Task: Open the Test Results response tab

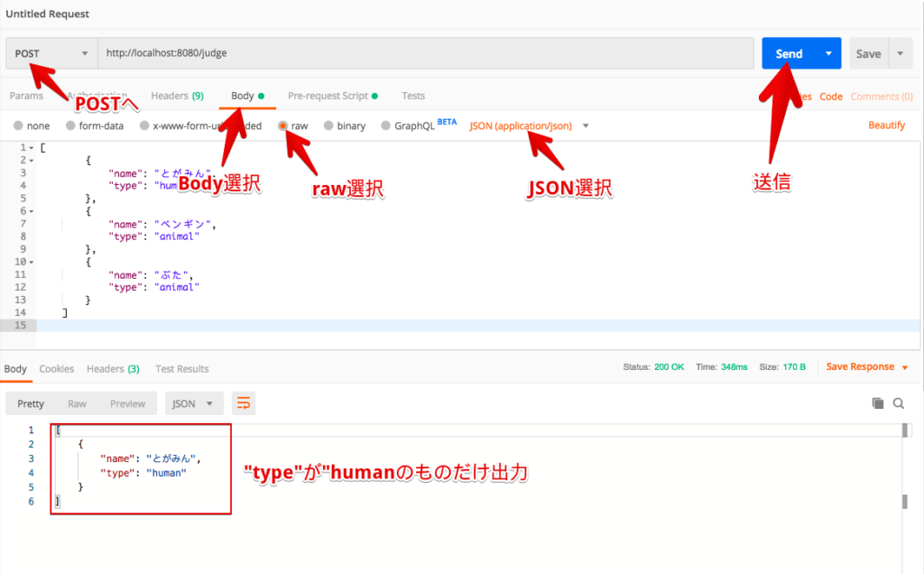Action: (x=180, y=369)
